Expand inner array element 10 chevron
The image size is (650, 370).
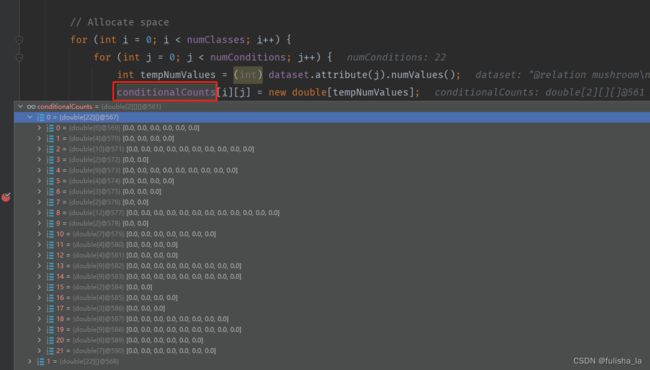coord(39,234)
